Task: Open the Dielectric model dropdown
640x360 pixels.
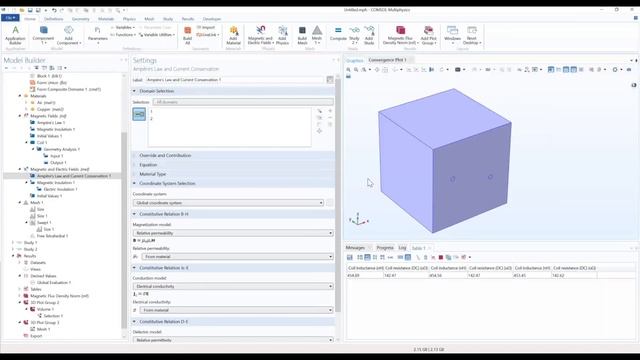Action: pos(233,340)
